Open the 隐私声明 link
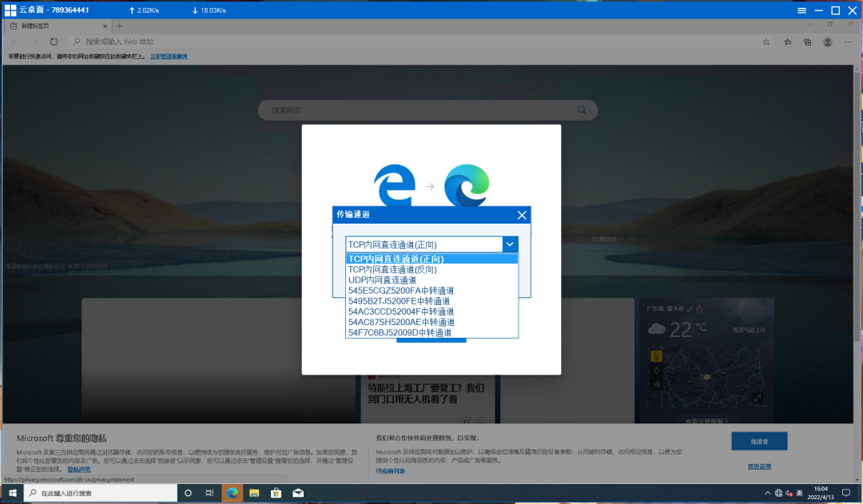 pos(78,470)
